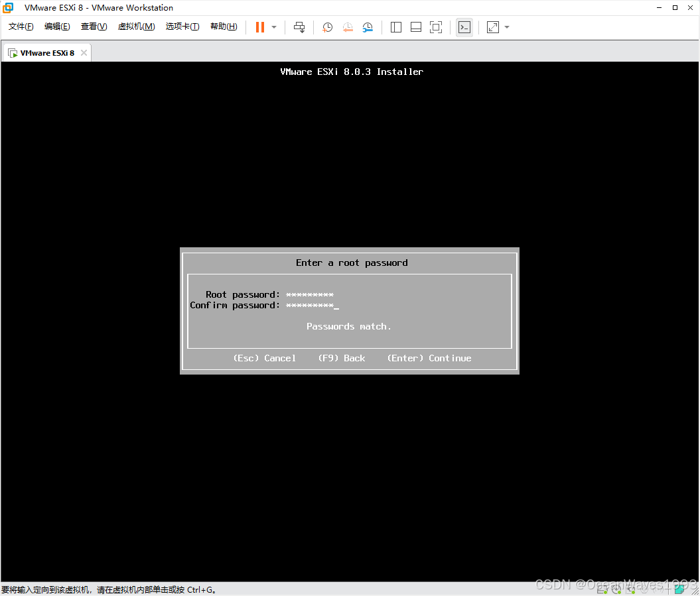Open the 选项卡(T) menu
Screen dimensions: 700x596
(x=182, y=27)
